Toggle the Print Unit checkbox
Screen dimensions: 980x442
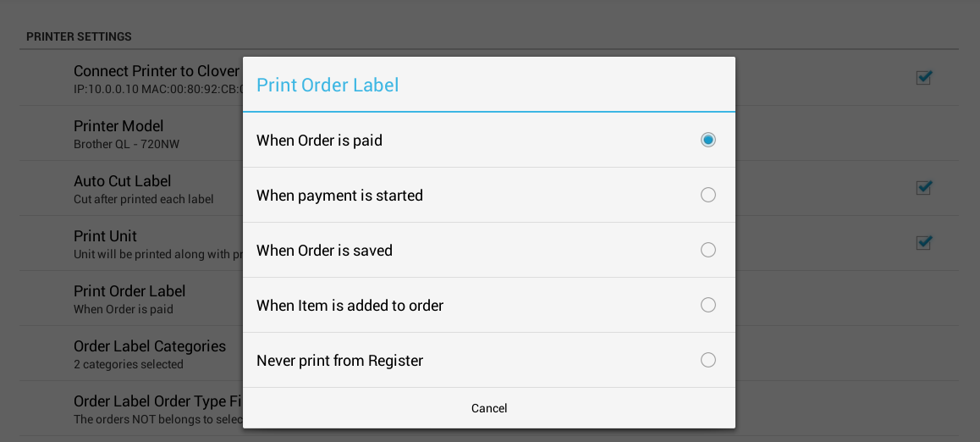(x=923, y=243)
